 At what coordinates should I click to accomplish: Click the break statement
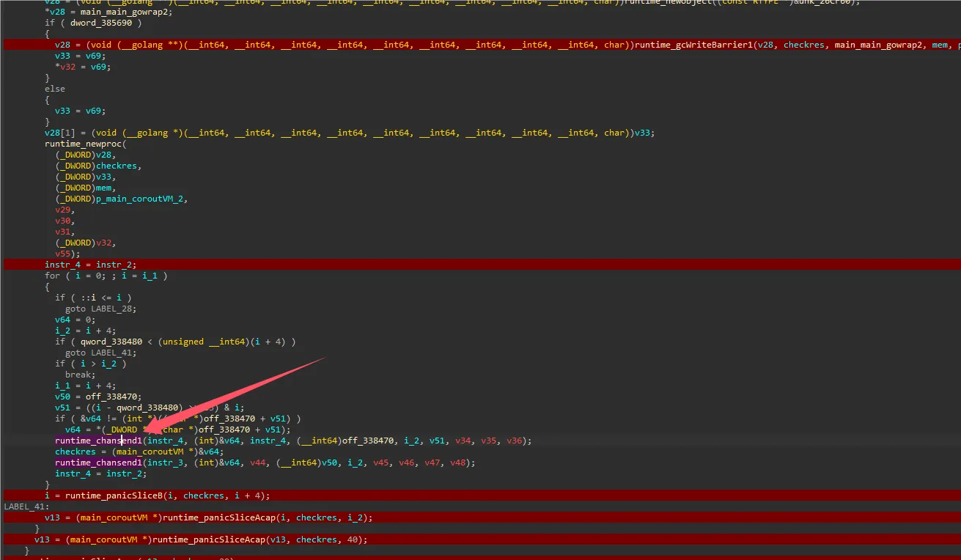pos(81,375)
